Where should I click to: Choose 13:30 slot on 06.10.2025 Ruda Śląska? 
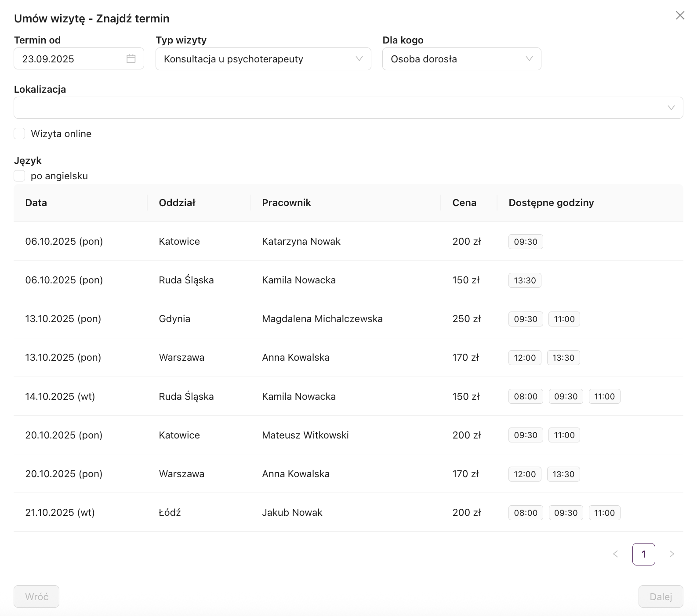click(525, 280)
